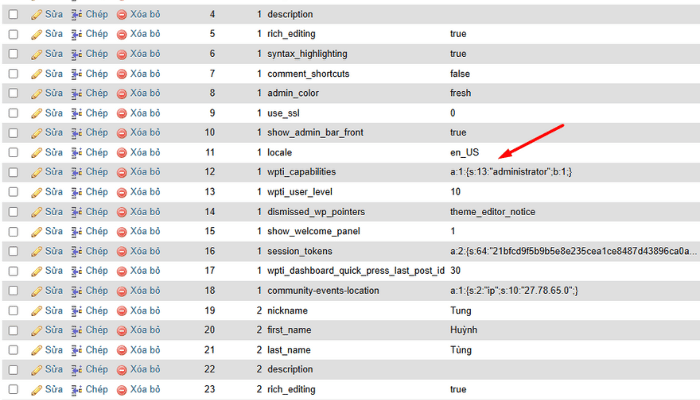Image resolution: width=700 pixels, height=400 pixels.
Task: Click the Xóa bỏ link for the dismissed_wp_pointers row
Action: 145,211
